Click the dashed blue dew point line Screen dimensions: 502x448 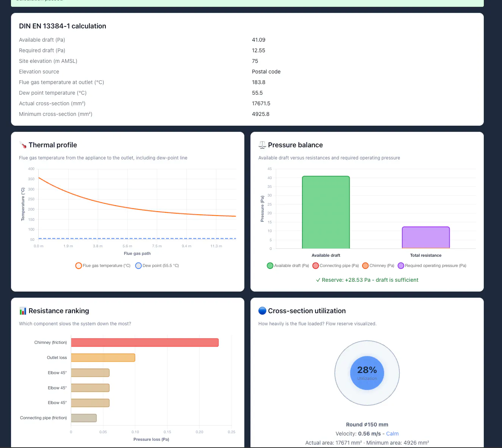[137, 239]
